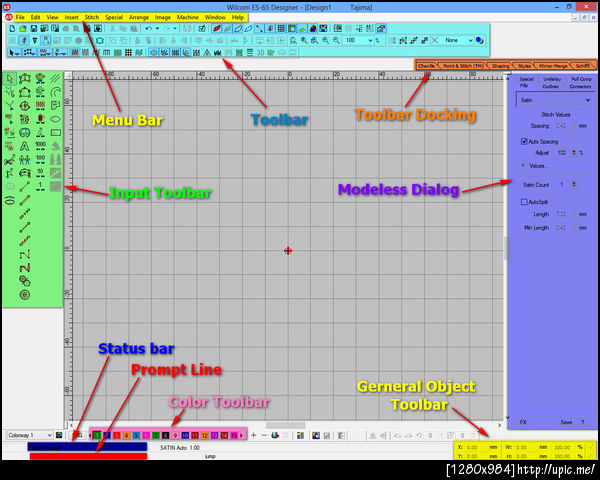Click the horizontal scrollbar thumb below canvas
Viewport: 600px width, 480px height.
tap(285, 425)
